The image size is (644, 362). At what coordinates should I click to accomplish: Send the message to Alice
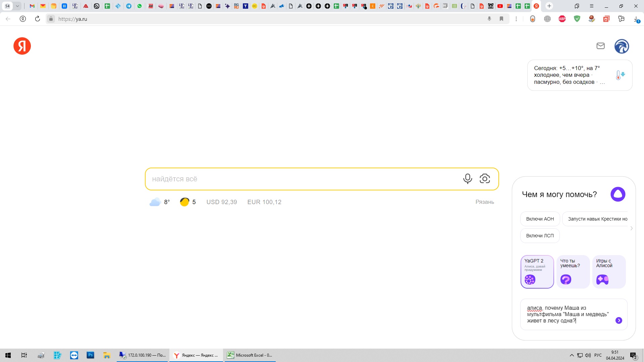(x=619, y=320)
